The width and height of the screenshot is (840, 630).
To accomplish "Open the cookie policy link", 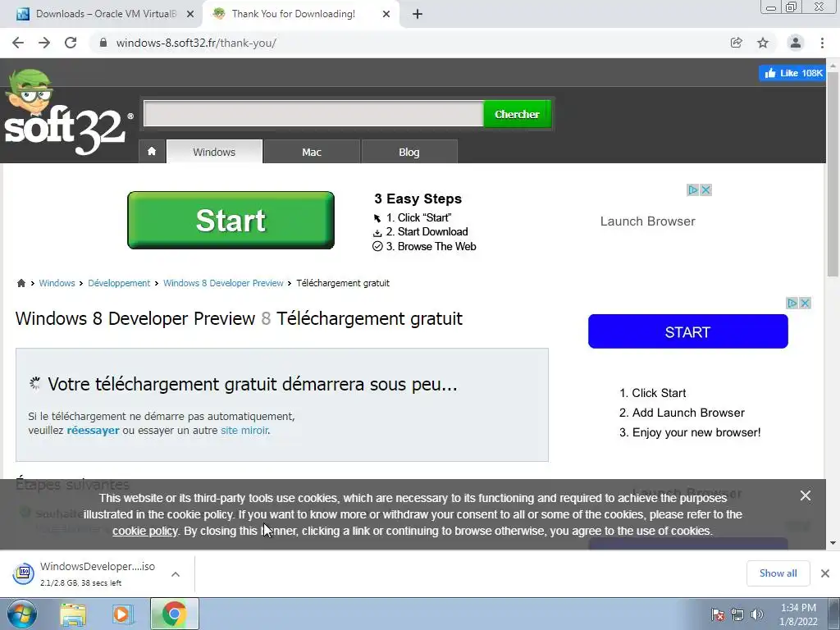I will pyautogui.click(x=144, y=531).
